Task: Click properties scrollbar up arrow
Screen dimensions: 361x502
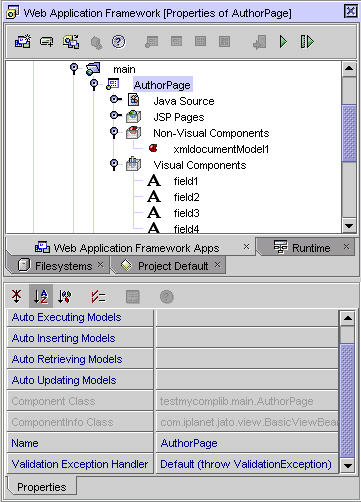Action: coord(348,318)
